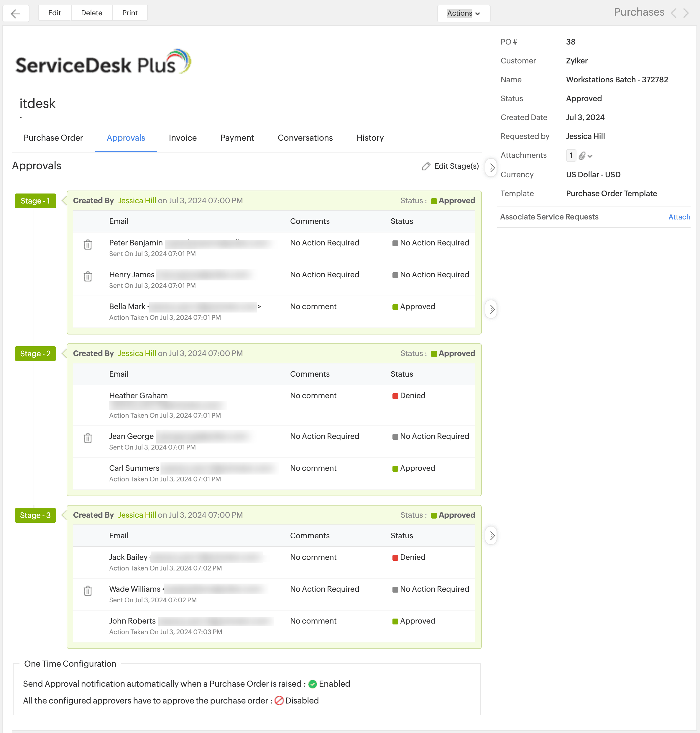Click the Print button

[x=130, y=13]
